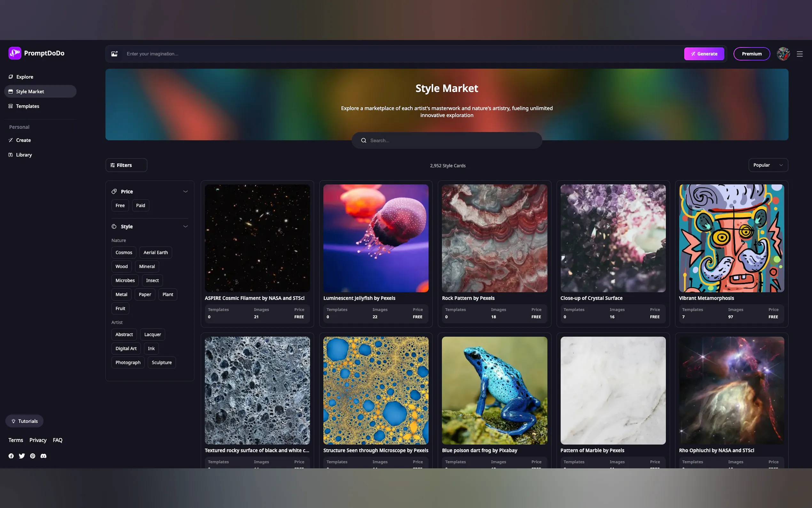Open the Discord social icon
Screen dimensions: 812x508
click(x=43, y=456)
